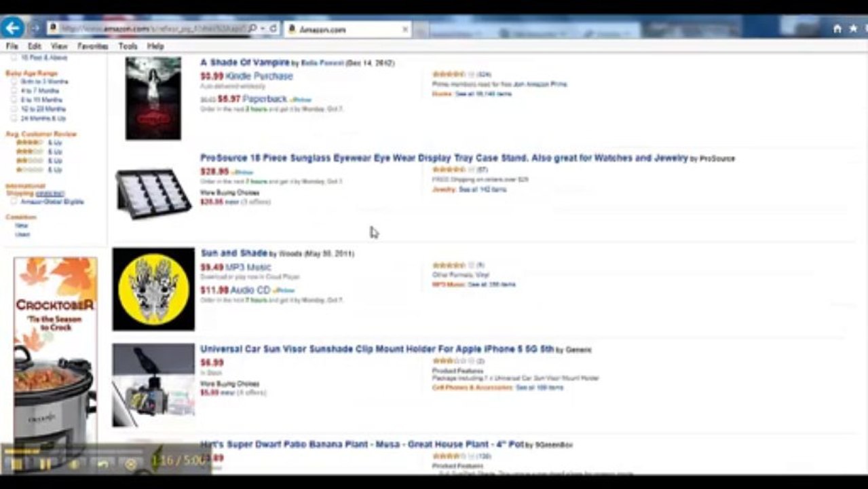The width and height of the screenshot is (868, 489).
Task: Open the View menu
Action: click(x=59, y=46)
